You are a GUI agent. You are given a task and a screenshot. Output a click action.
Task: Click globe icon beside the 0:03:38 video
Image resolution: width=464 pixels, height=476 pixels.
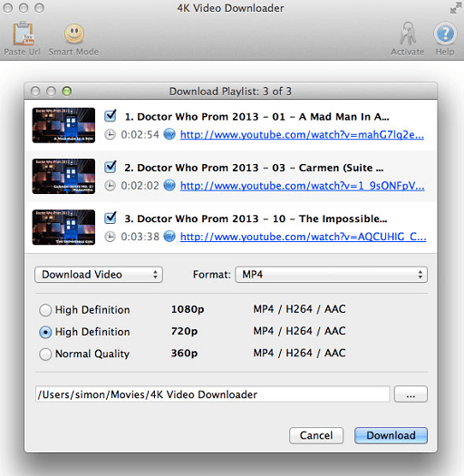(169, 236)
